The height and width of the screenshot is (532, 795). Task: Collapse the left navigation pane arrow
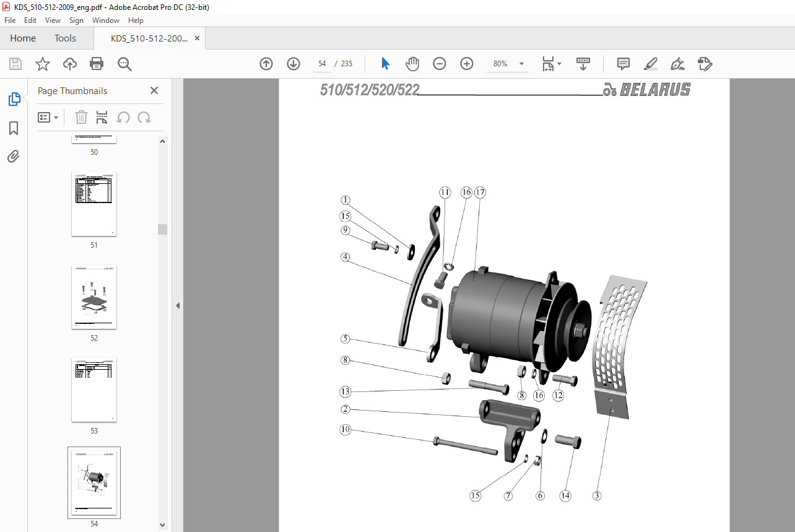pyautogui.click(x=178, y=305)
